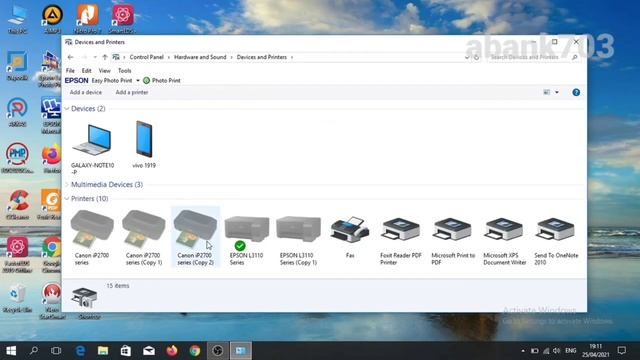Open taskbar search magnifier
Image resolution: width=640 pixels, height=360 pixels.
click(x=34, y=351)
